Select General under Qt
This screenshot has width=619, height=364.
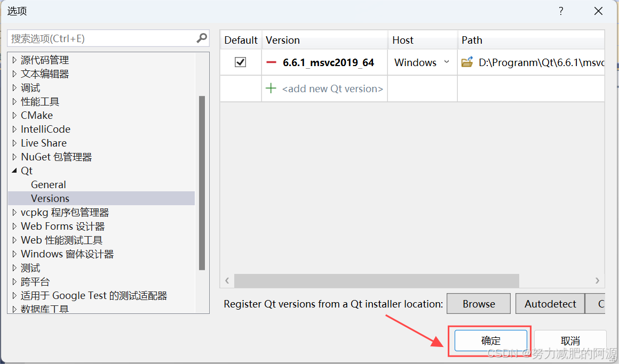click(x=49, y=184)
